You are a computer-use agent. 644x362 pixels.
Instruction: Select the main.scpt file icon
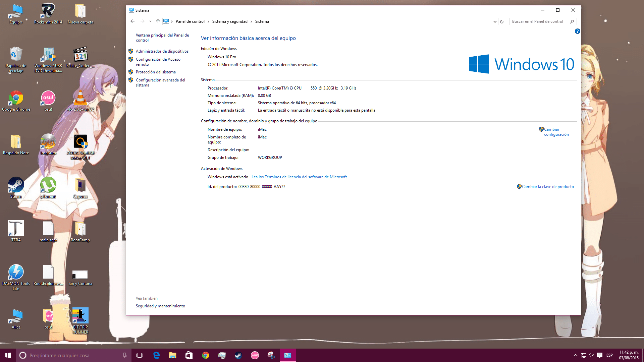click(48, 232)
